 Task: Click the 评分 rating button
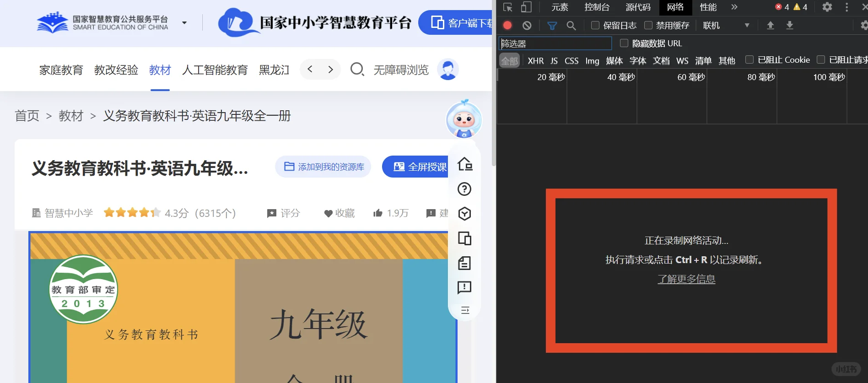pyautogui.click(x=284, y=213)
